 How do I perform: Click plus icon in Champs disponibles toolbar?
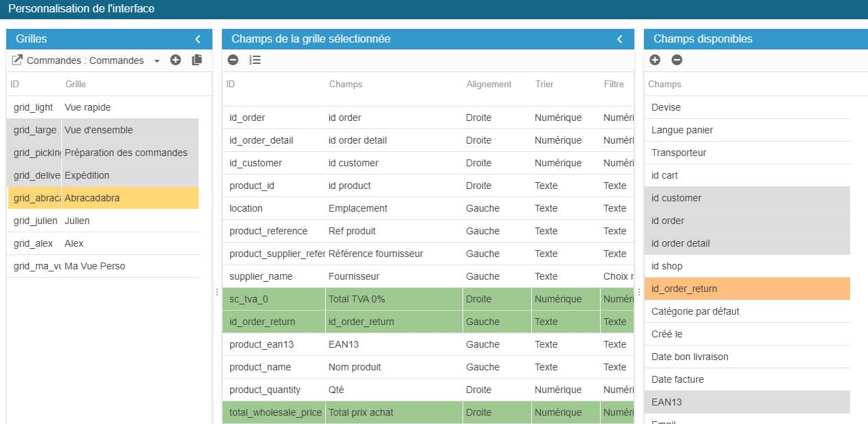click(x=655, y=60)
